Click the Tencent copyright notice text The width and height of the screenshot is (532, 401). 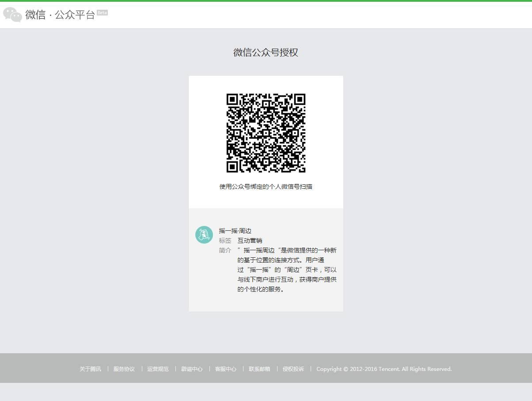coord(384,369)
